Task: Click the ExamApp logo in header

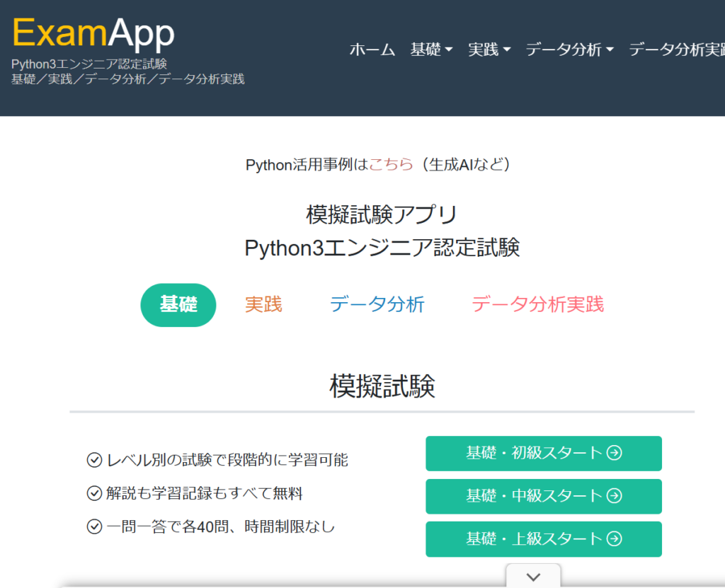Action: coord(93,33)
